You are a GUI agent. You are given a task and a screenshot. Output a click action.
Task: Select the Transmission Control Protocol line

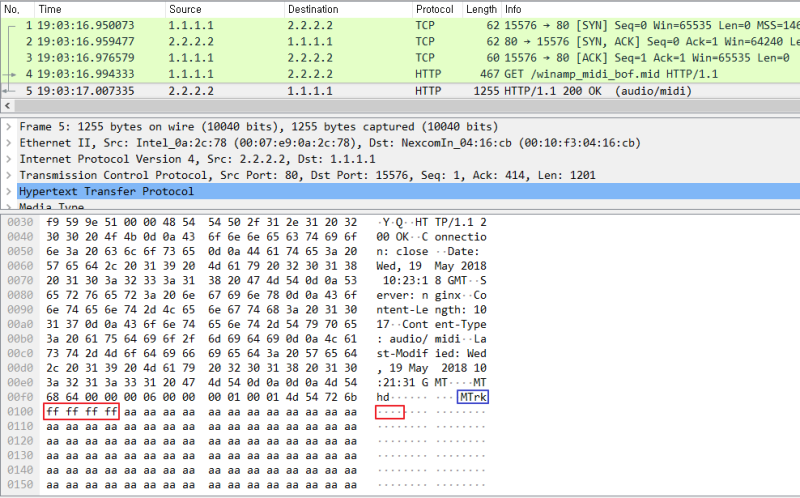(307, 176)
